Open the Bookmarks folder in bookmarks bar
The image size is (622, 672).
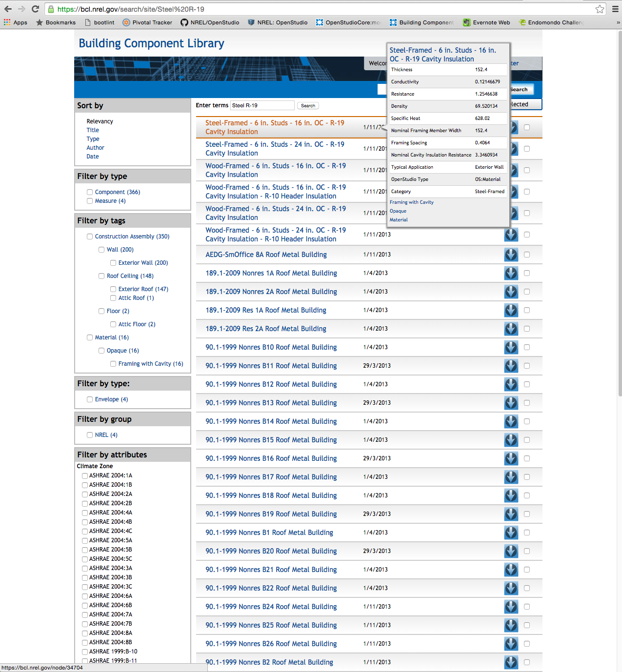point(56,22)
